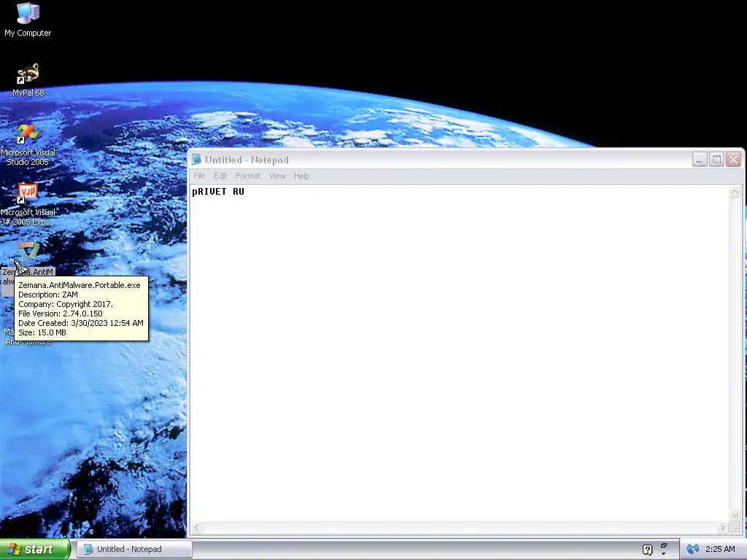The height and width of the screenshot is (560, 747).
Task: Open the Format menu in Notepad
Action: pyautogui.click(x=248, y=176)
